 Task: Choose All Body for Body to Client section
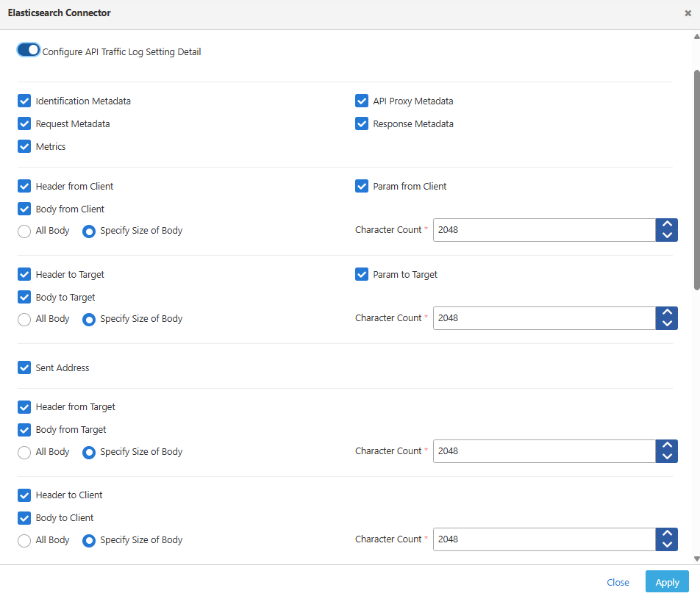[23, 539]
